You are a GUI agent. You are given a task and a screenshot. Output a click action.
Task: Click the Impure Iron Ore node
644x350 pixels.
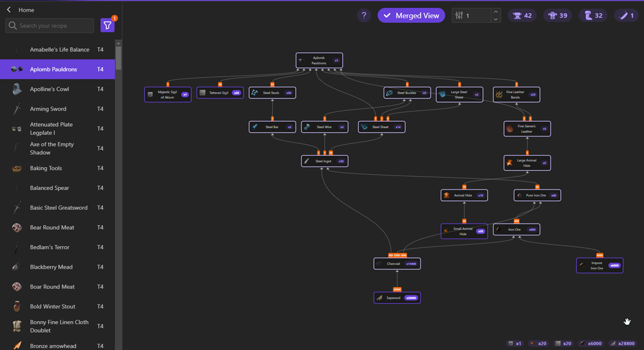pyautogui.click(x=599, y=265)
